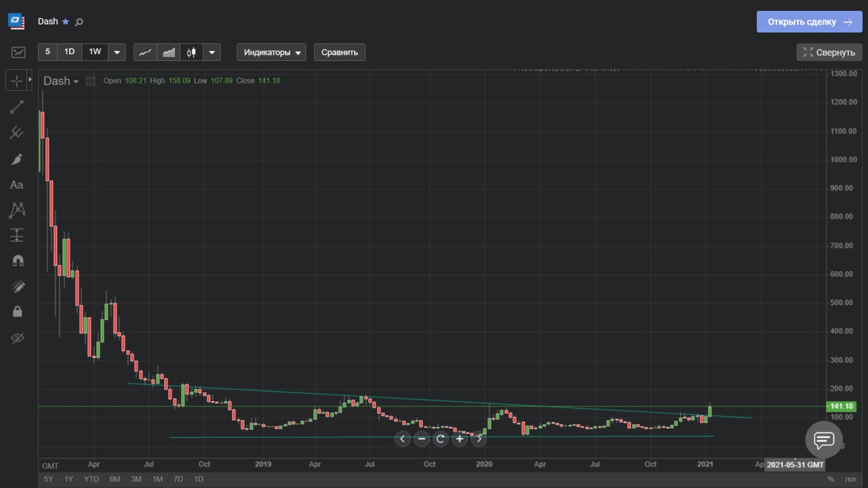Select the 1W interval button

(95, 52)
